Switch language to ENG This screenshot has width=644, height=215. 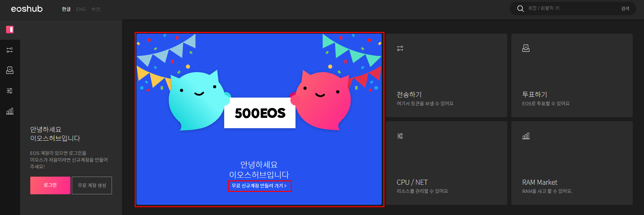[x=81, y=9]
